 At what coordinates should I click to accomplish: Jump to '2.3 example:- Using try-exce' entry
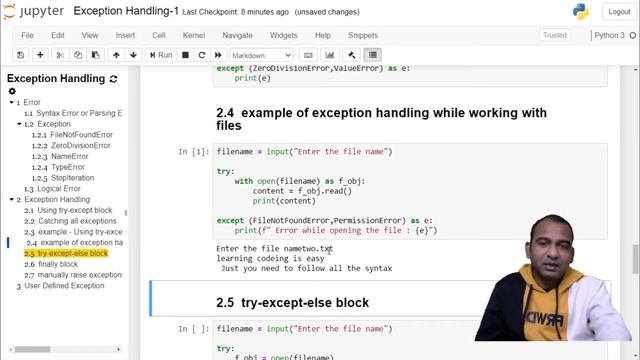pos(73,232)
